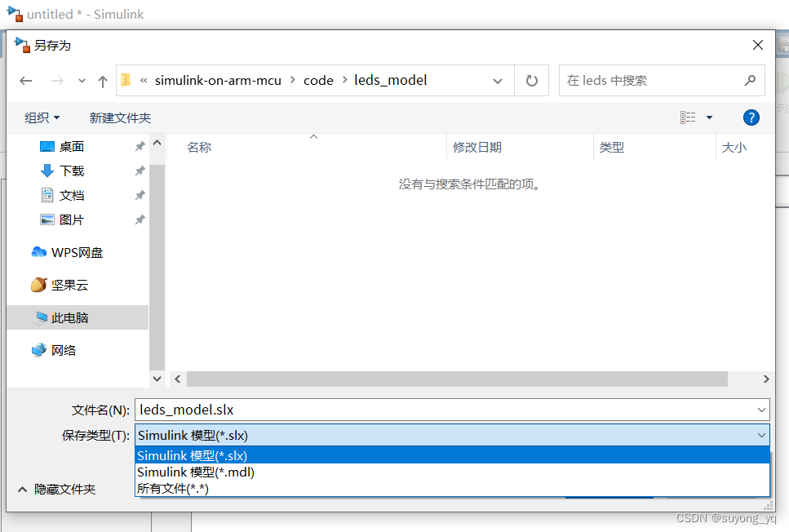Click the pin icon beside 图片

(140, 220)
